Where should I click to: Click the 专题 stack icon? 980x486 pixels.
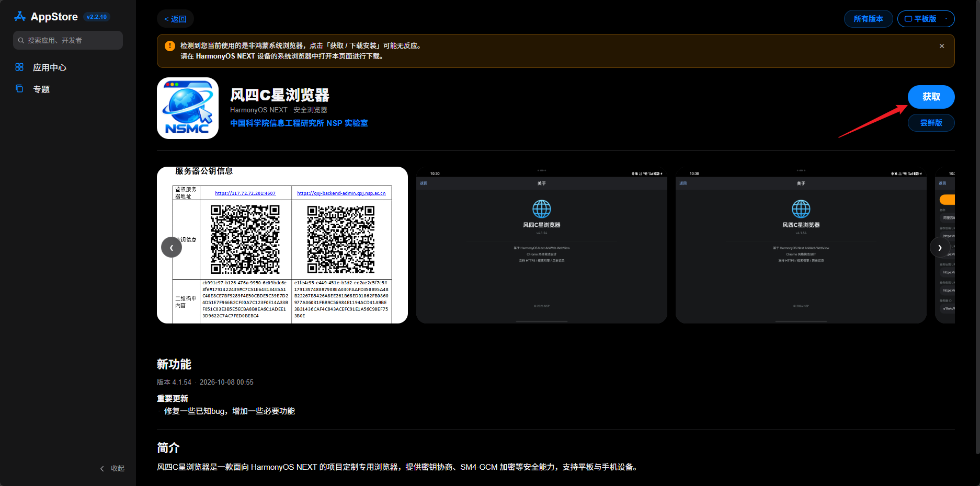[19, 89]
